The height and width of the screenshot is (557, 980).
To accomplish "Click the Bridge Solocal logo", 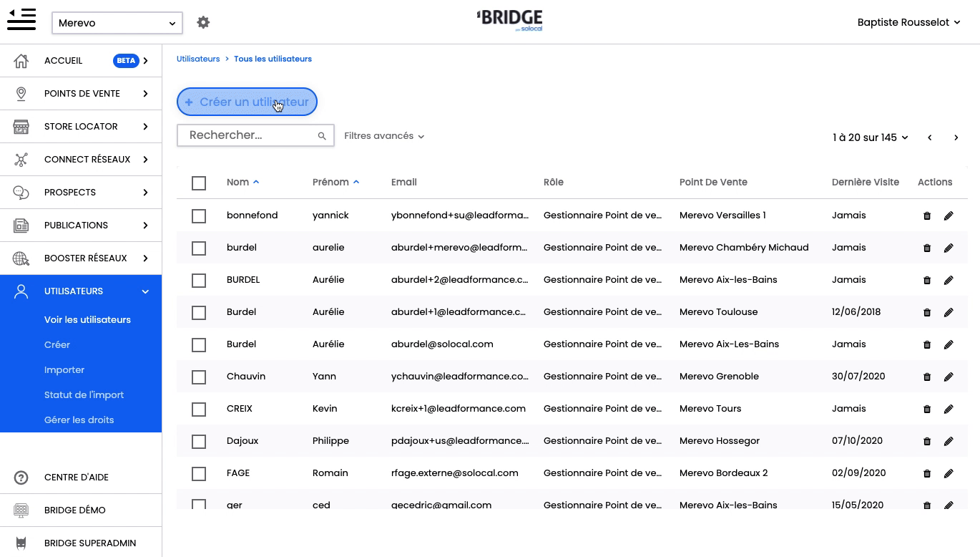I will [509, 20].
